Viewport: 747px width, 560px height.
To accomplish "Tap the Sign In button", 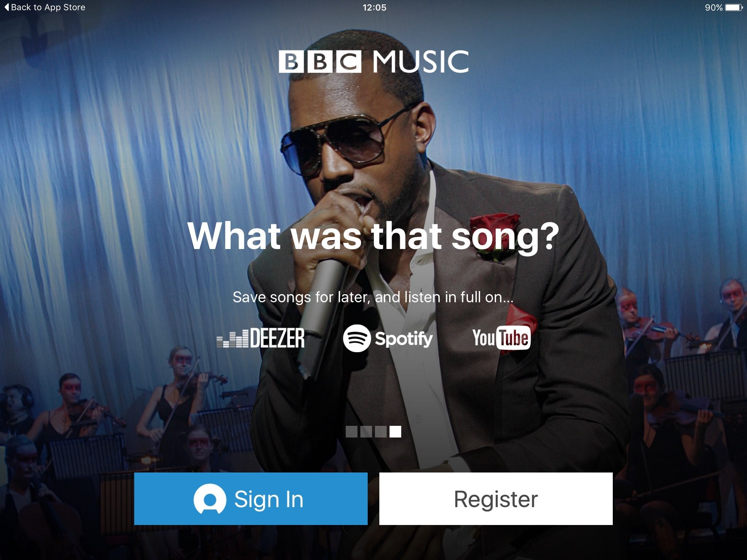I will point(251,498).
